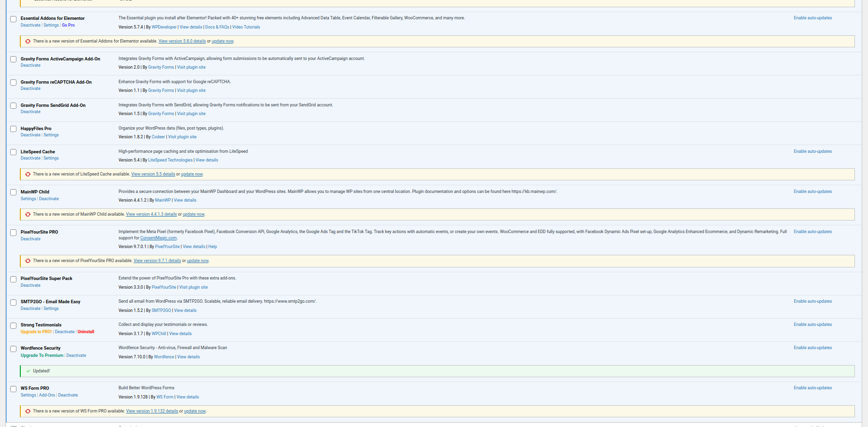This screenshot has width=868, height=427.
Task: Click Upgrade To Premium for Wordfence
Action: (x=42, y=355)
